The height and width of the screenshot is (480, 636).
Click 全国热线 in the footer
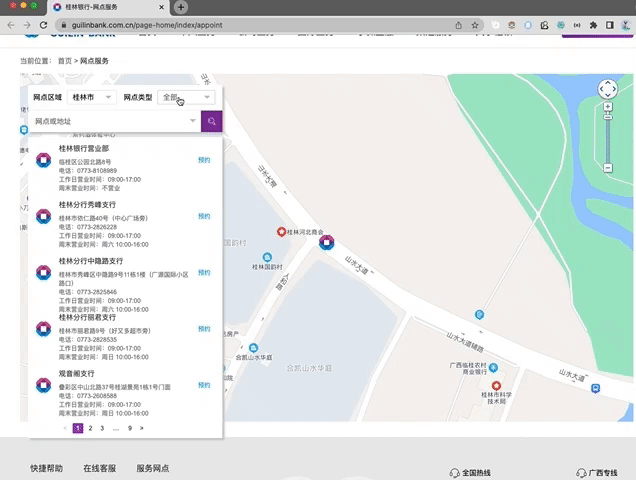click(471, 473)
